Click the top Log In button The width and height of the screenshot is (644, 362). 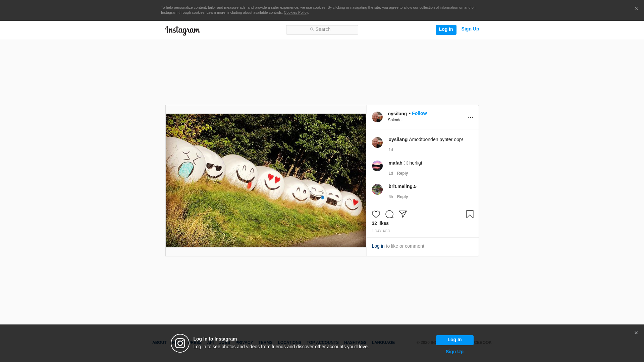446,29
